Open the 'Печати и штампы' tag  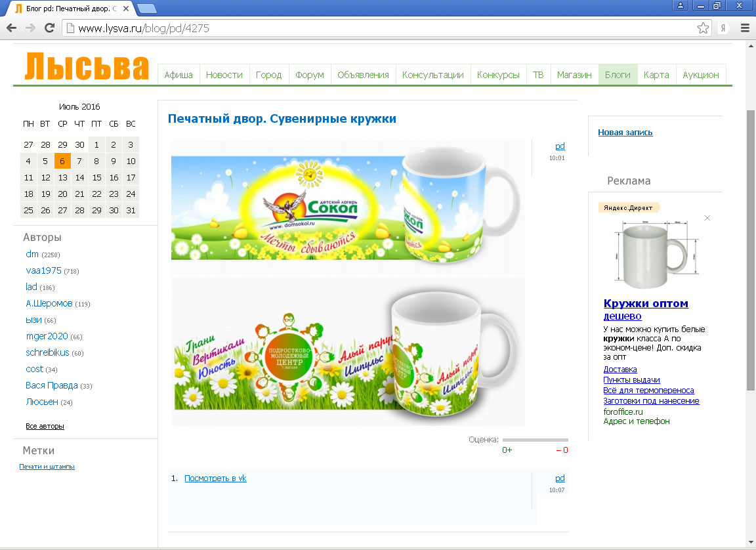47,466
